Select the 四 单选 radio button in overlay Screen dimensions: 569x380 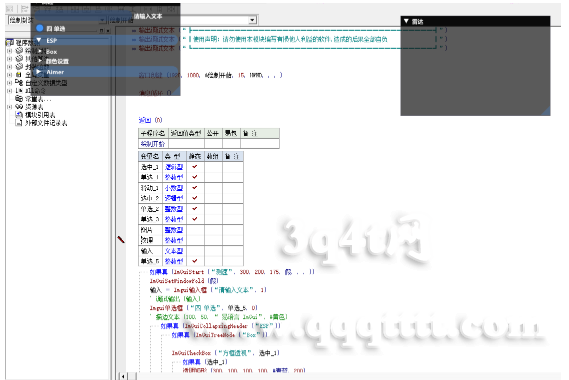(x=40, y=28)
